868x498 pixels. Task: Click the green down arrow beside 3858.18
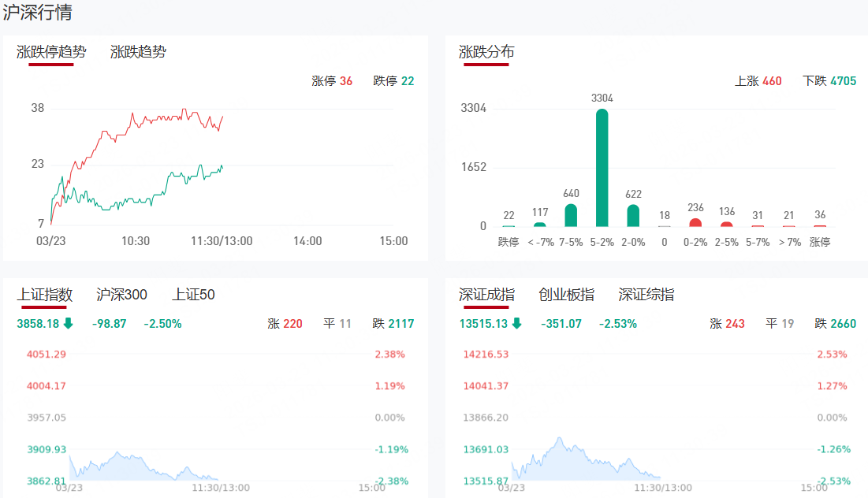coord(69,323)
